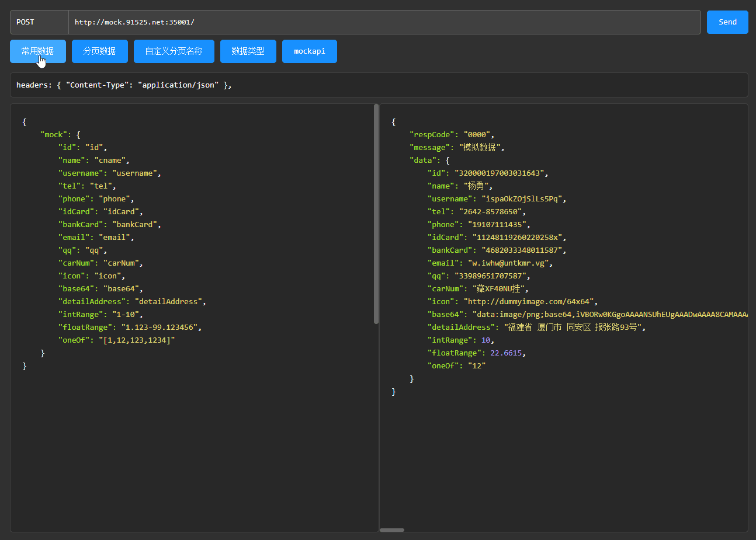The width and height of the screenshot is (756, 540).
Task: Click the "idCard": "idCard" request line
Action: [100, 212]
